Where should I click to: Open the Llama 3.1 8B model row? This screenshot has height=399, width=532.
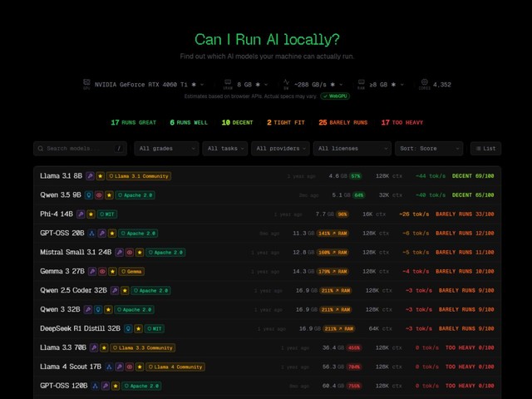(267, 176)
